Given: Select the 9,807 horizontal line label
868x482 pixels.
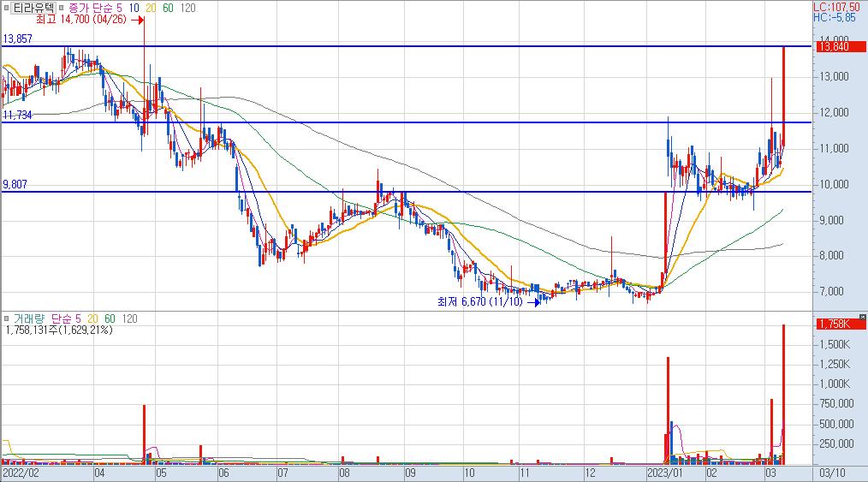Looking at the screenshot, I should point(15,184).
